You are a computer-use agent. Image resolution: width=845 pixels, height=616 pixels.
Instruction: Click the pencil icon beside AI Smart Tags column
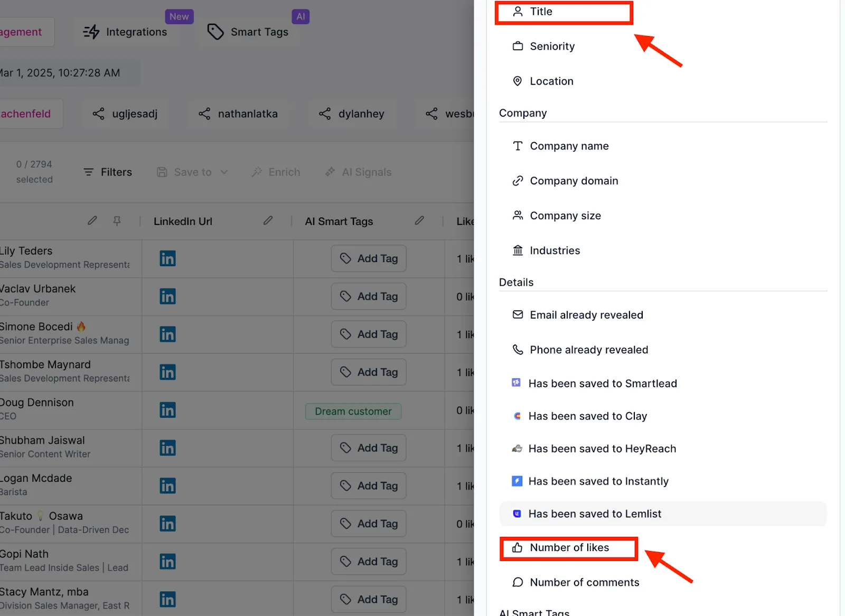[419, 220]
